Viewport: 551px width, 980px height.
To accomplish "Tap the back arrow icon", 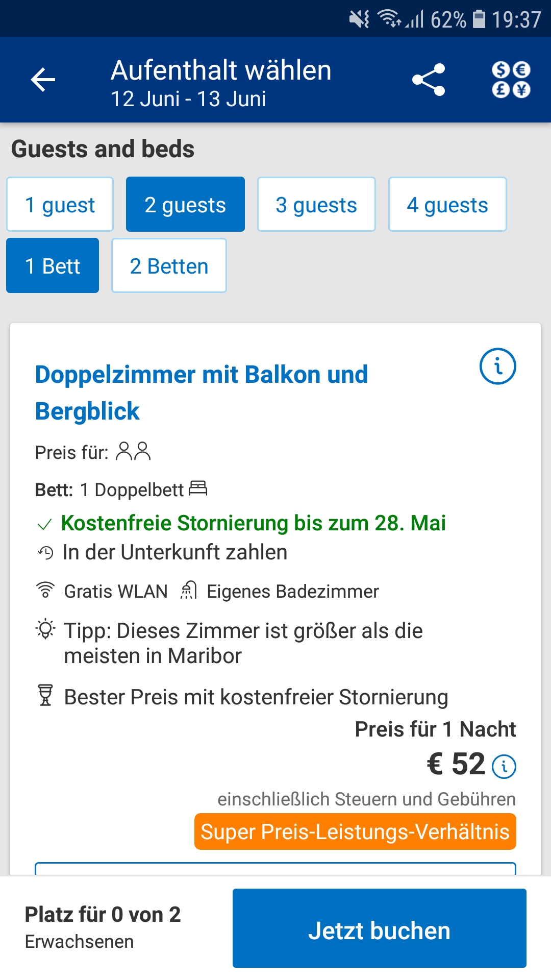I will point(43,80).
